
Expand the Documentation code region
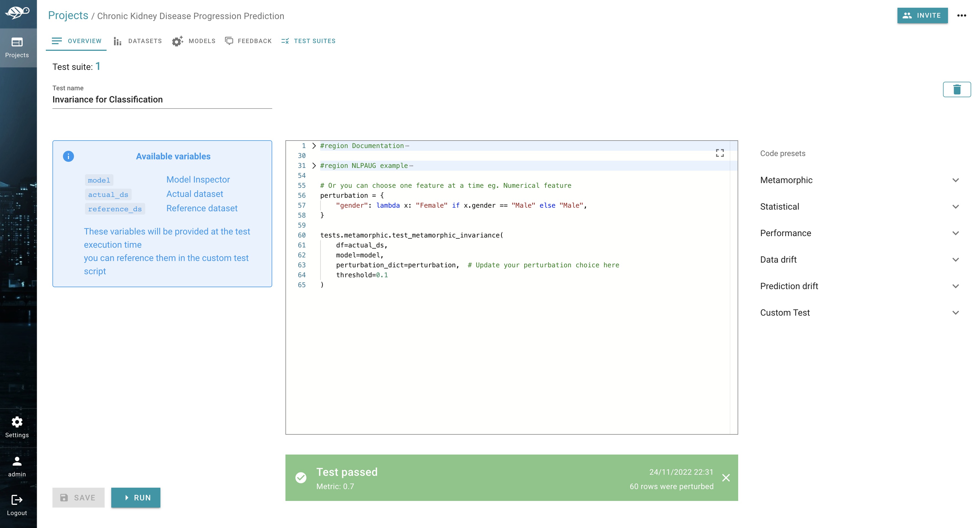314,146
